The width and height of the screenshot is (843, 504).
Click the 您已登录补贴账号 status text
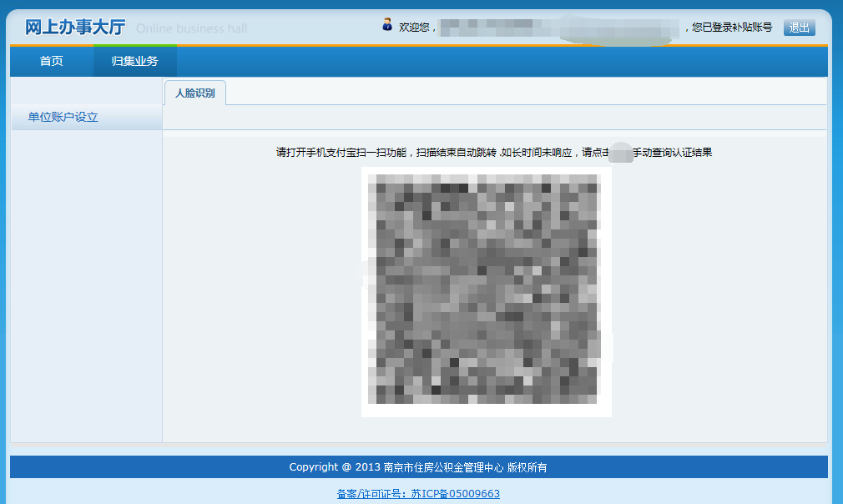pos(732,28)
